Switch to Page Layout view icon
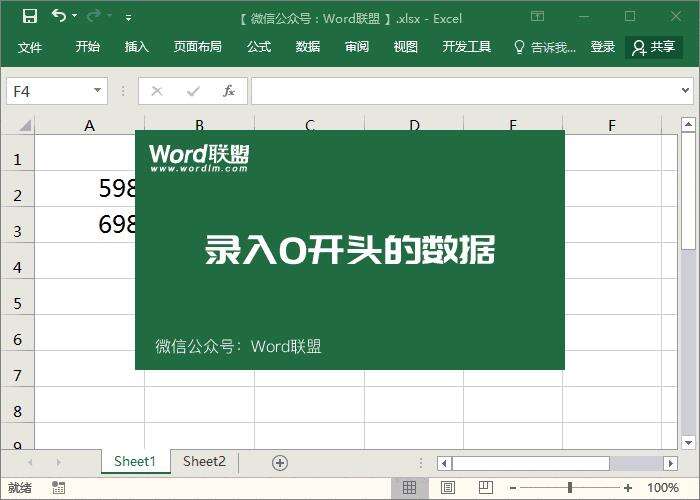The height and width of the screenshot is (500, 700). coord(448,488)
